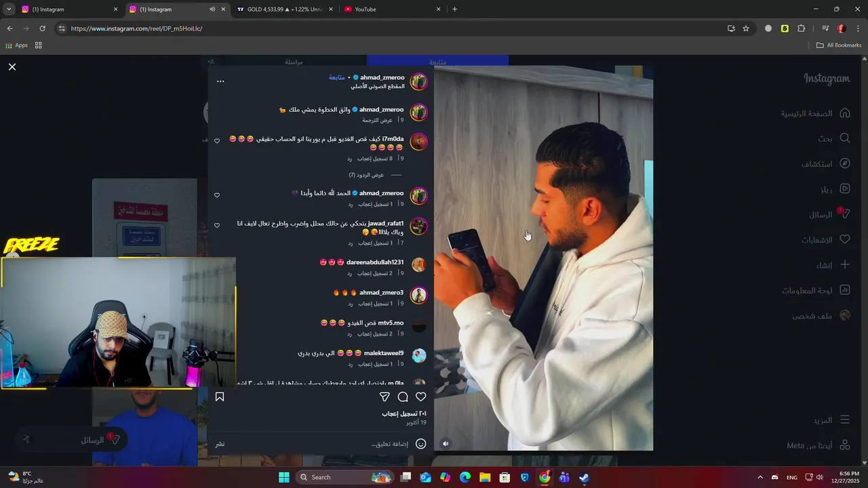868x488 pixels.
Task: View the 201 likes list
Action: pos(404,413)
